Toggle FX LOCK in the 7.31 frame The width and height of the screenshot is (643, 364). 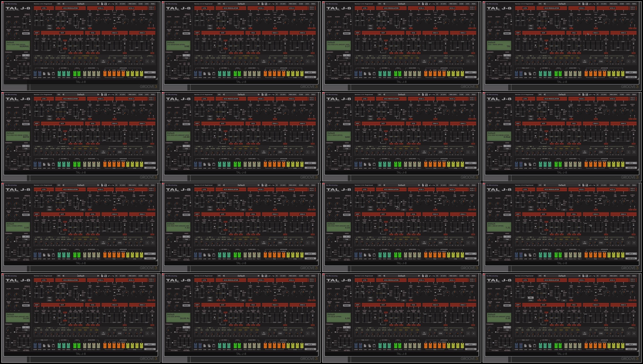pos(585,242)
